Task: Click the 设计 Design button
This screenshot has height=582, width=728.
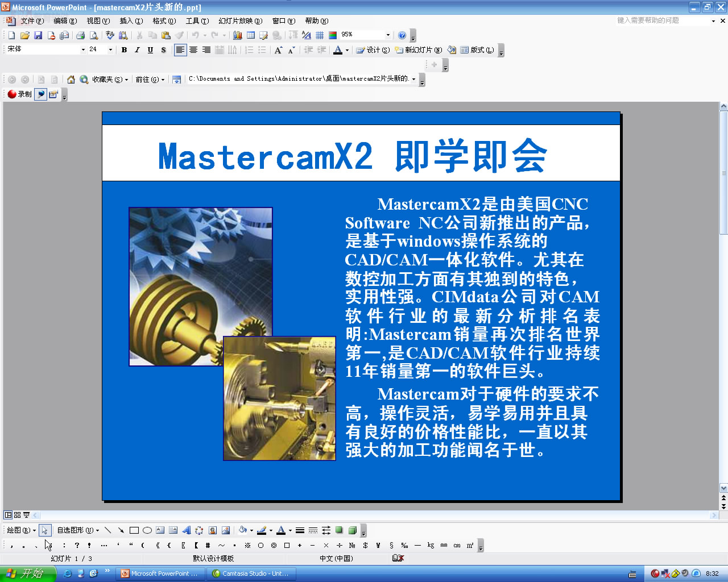Action: click(x=373, y=50)
